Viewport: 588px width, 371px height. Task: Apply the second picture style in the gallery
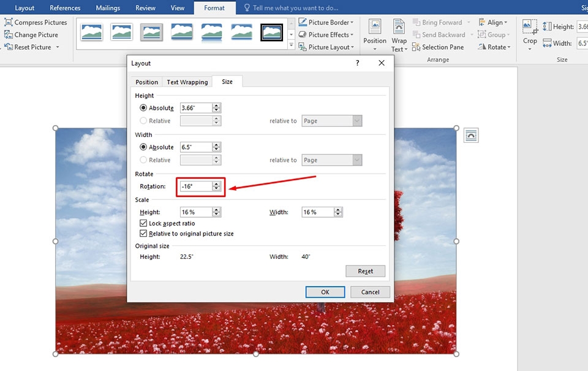121,32
